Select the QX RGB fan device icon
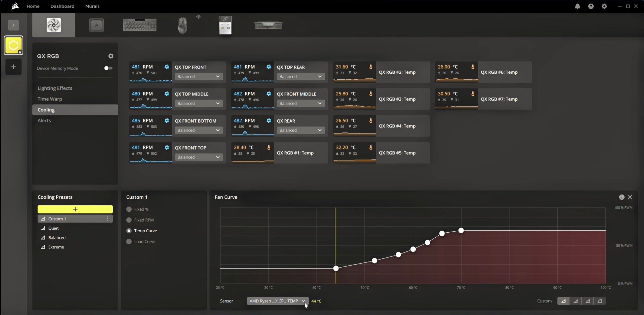Screen dimensions: 644x315 coord(53,25)
